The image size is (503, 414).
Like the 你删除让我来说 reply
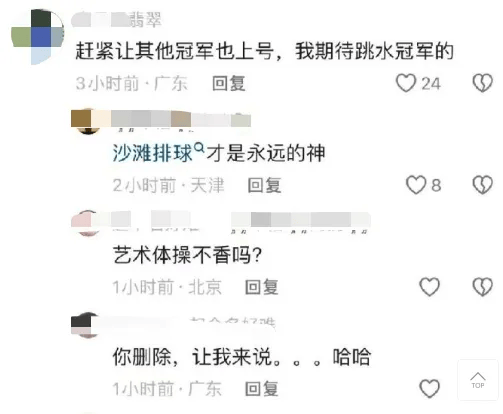pos(429,389)
